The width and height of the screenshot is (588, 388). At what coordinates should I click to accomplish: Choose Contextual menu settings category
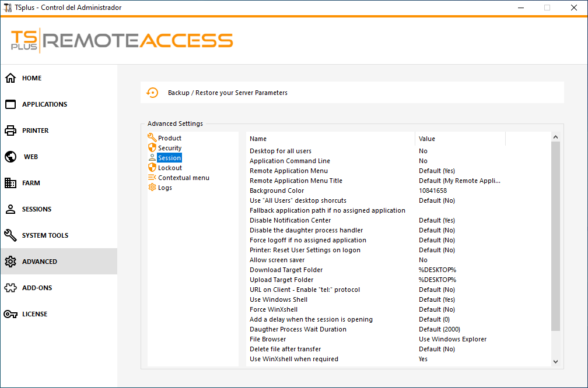(x=183, y=178)
